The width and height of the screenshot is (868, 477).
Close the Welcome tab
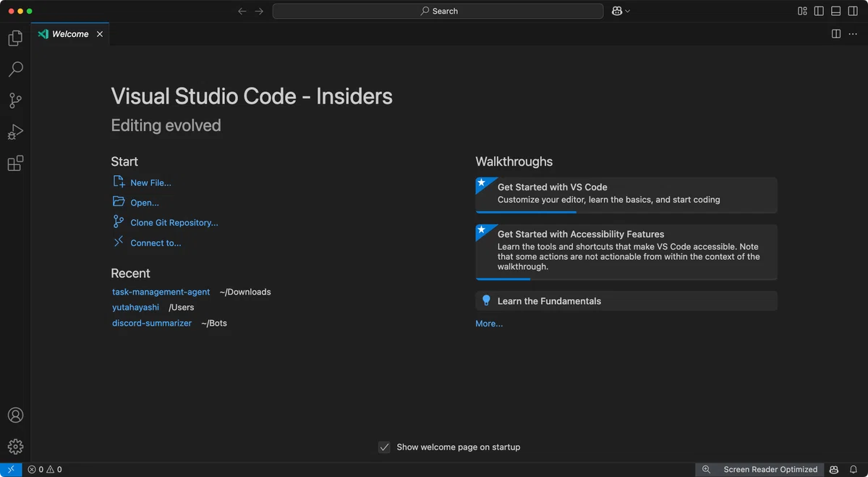pyautogui.click(x=100, y=34)
